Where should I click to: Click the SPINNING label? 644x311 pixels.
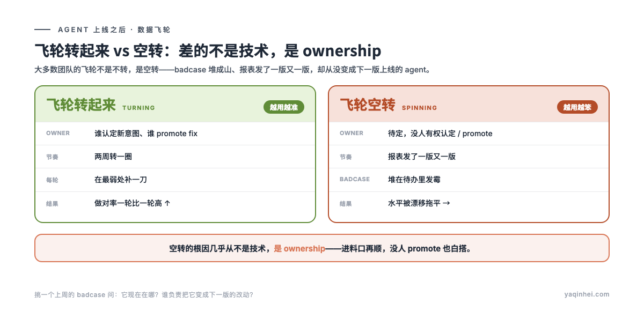[420, 108]
